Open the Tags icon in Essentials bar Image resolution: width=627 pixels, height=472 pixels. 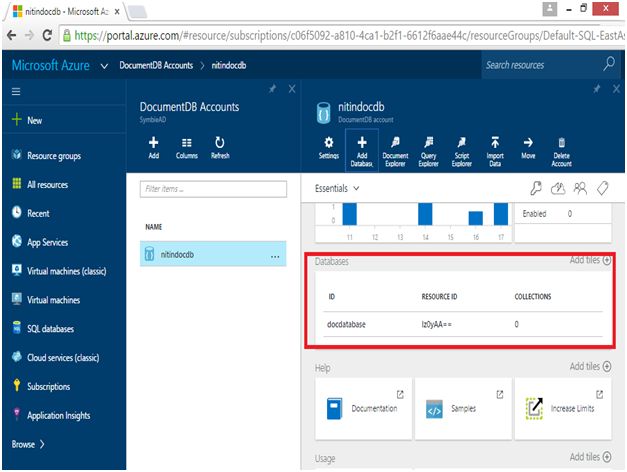coord(603,188)
